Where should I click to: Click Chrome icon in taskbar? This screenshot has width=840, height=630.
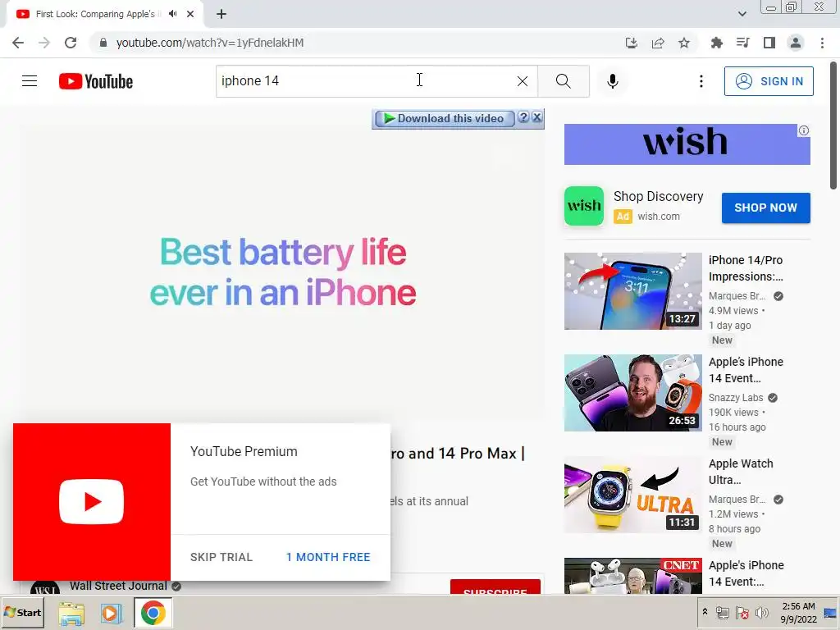coord(153,613)
